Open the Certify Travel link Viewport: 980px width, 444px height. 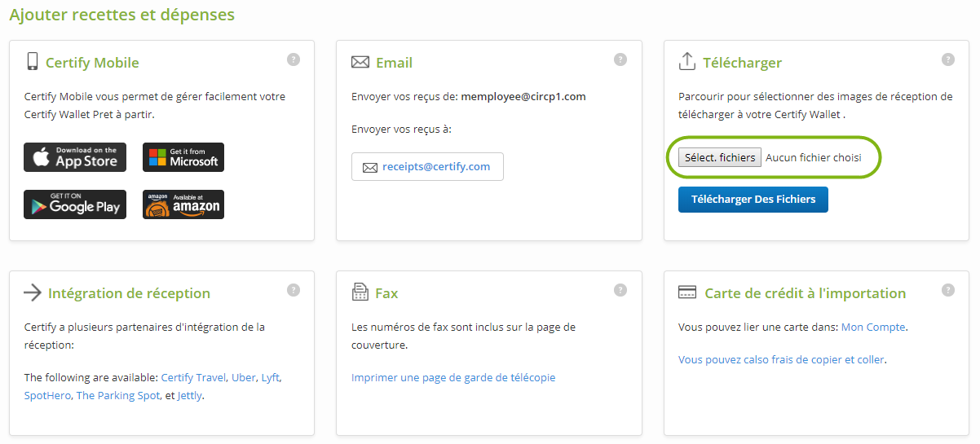click(193, 377)
